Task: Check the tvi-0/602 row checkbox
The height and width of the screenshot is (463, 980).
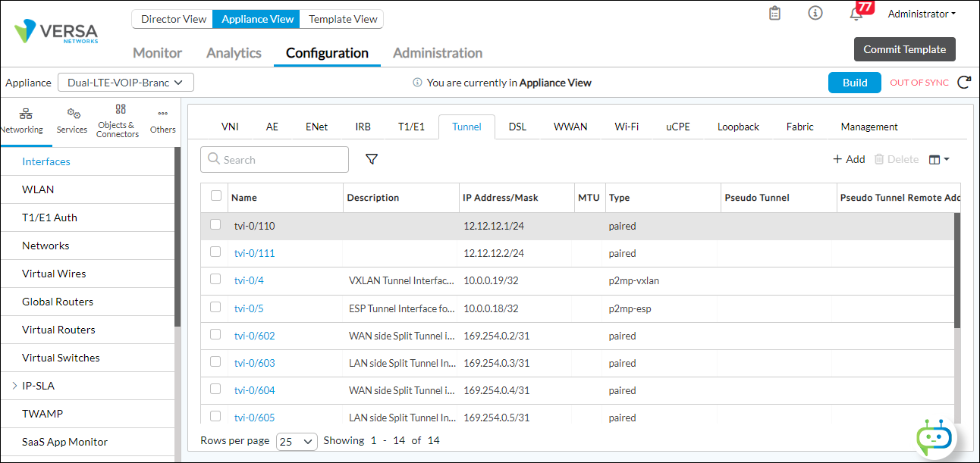Action: [215, 334]
